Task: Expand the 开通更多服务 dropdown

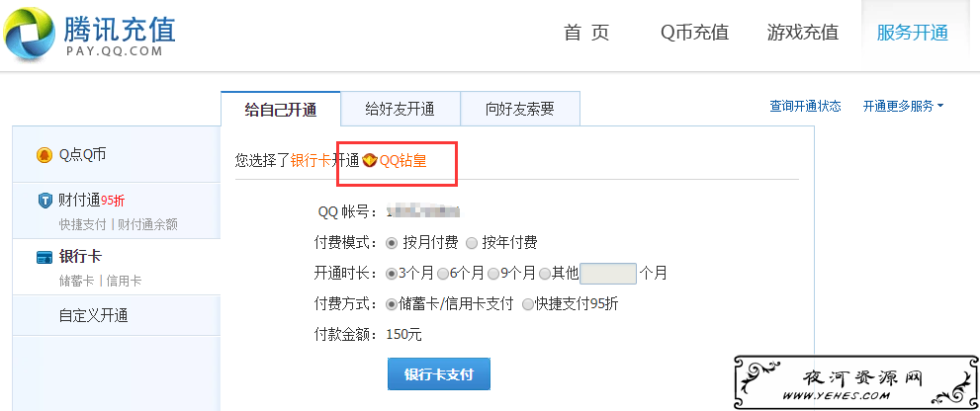Action: (903, 106)
